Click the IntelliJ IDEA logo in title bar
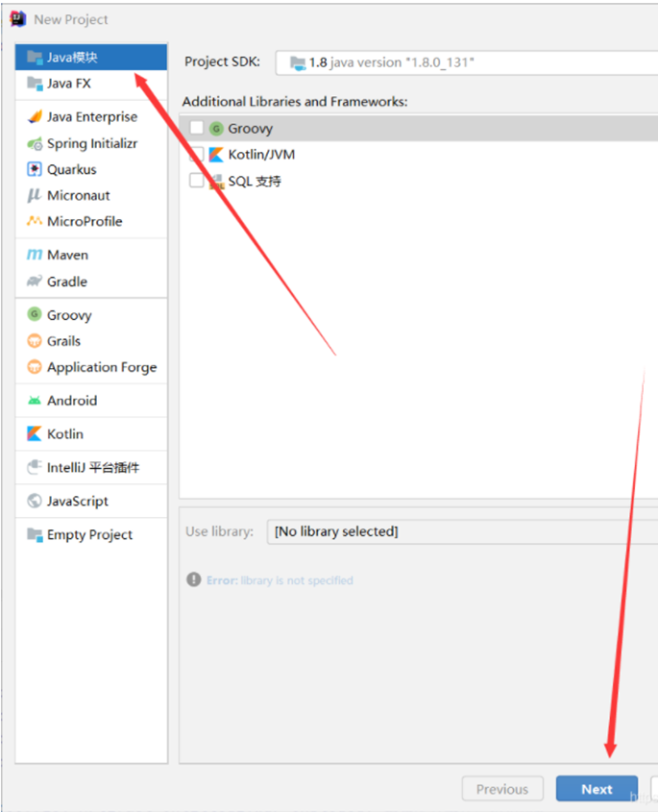Screen dimensions: 658x812 (18, 19)
